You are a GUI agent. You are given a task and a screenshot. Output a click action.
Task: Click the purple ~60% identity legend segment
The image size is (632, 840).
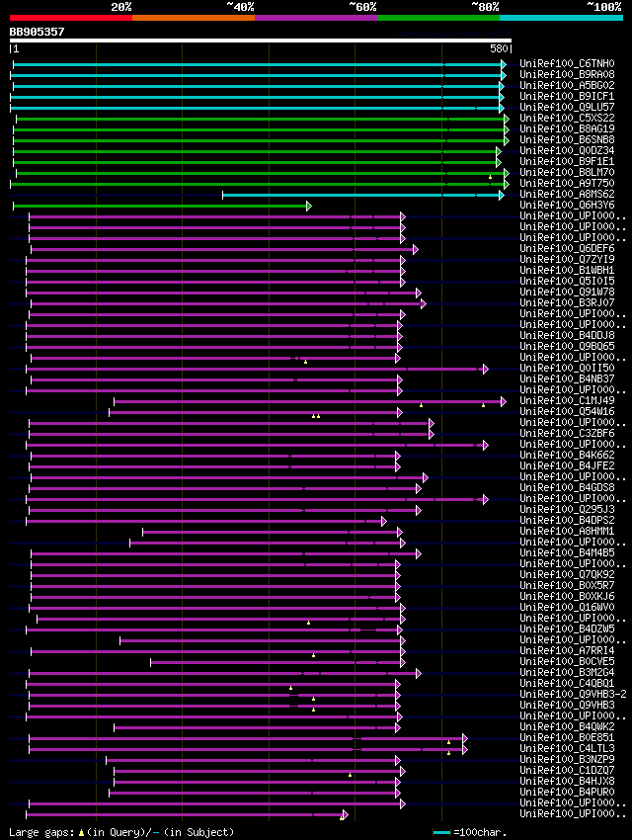(x=316, y=18)
